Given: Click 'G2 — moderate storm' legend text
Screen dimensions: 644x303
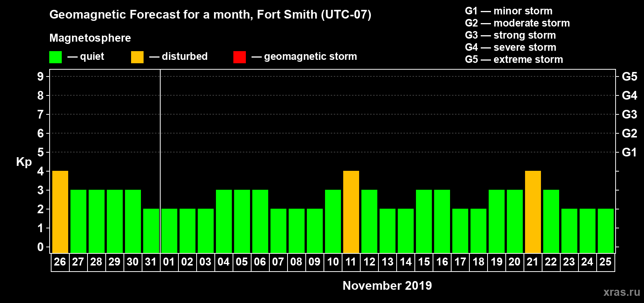Looking at the screenshot, I should tap(517, 23).
